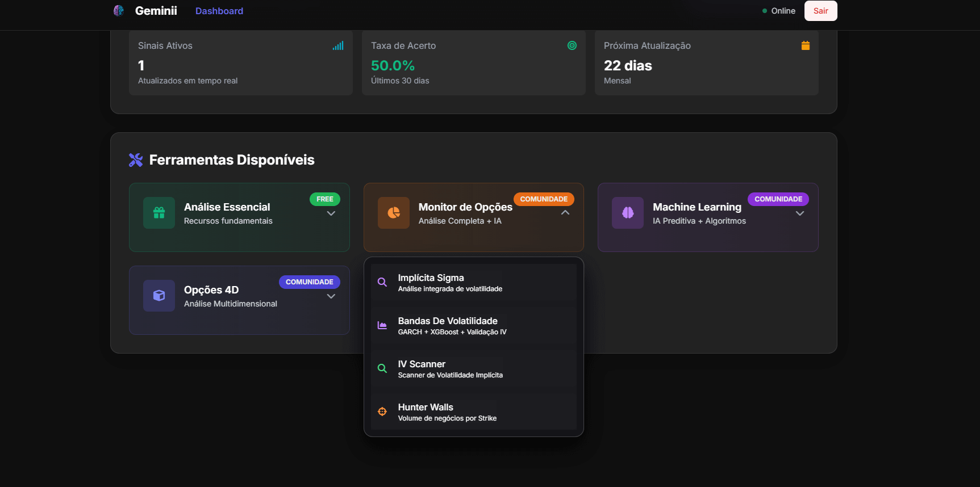Expand the Análise Essencial chevron

tap(331, 213)
